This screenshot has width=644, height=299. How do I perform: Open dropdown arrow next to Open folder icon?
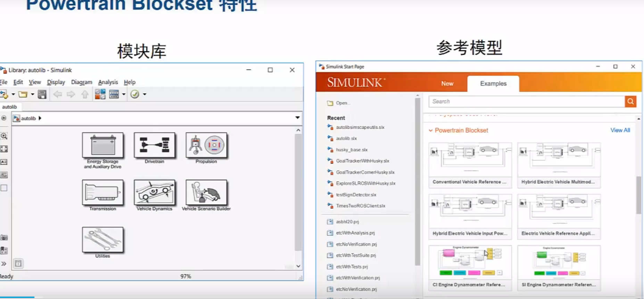click(x=32, y=94)
